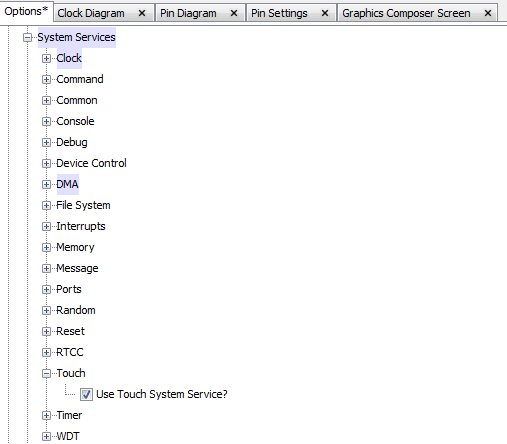Select the Random tree item label
The width and height of the screenshot is (507, 444).
[76, 310]
